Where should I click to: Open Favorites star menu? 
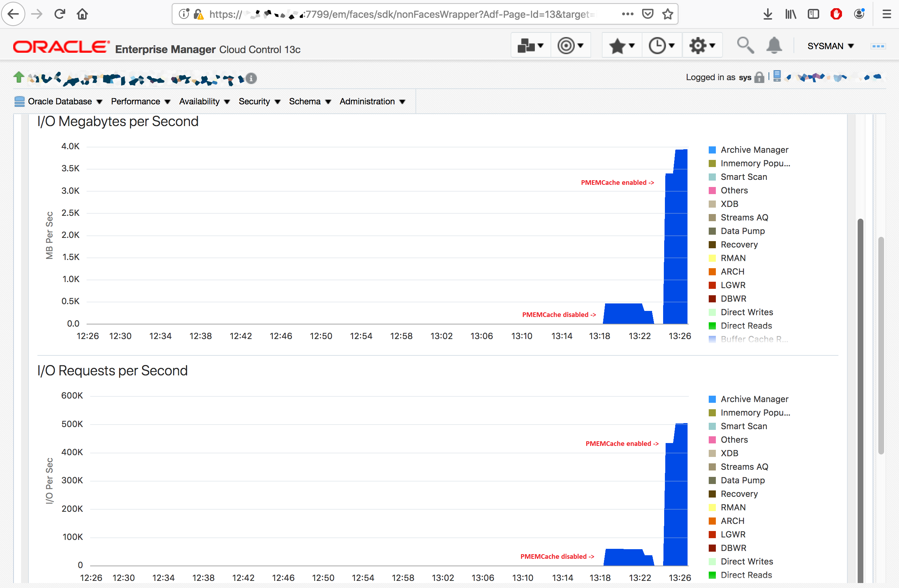(x=622, y=46)
